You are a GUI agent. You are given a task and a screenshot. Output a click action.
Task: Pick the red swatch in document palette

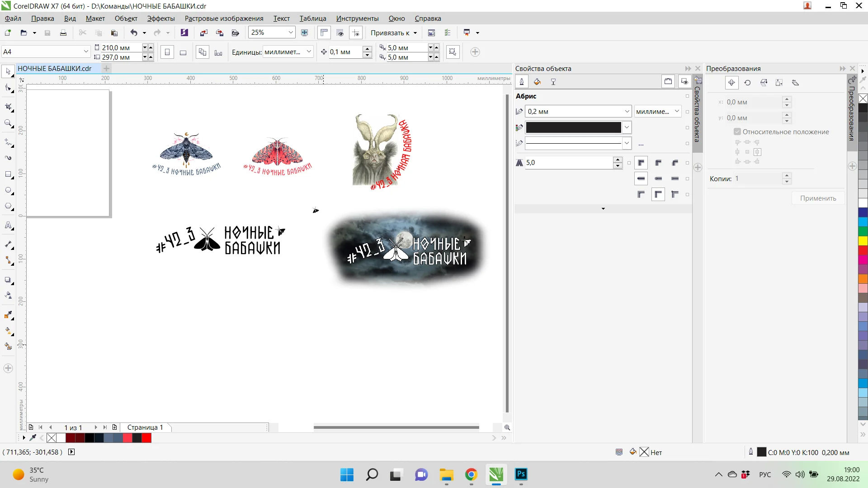click(146, 438)
